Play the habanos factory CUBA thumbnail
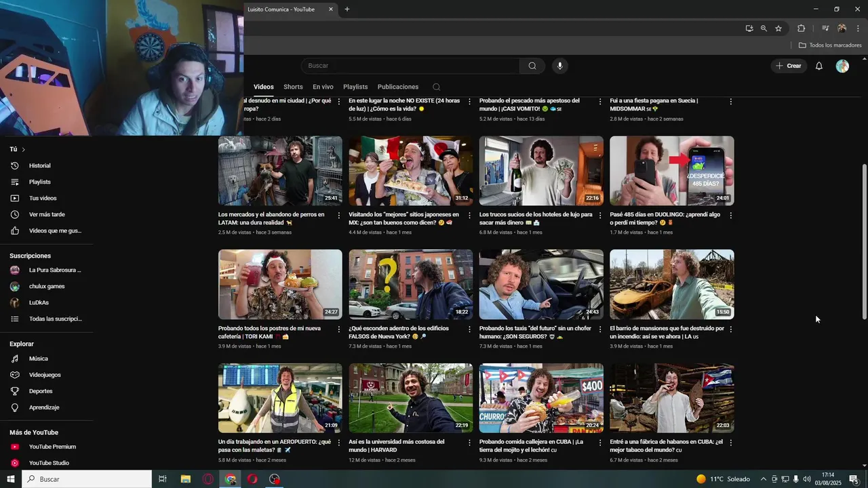Viewport: 868px width, 488px height. (671, 398)
